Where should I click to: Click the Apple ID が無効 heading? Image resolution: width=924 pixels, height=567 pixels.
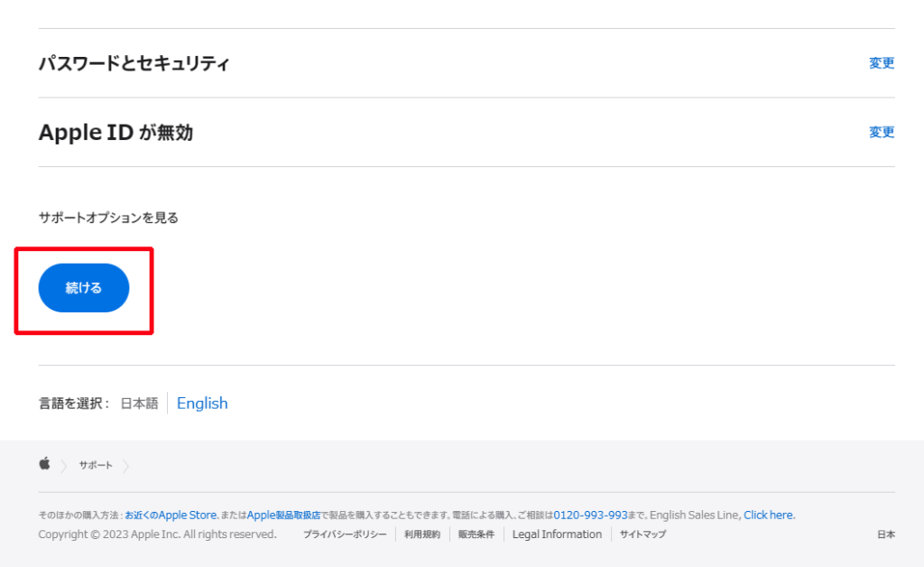coord(115,133)
